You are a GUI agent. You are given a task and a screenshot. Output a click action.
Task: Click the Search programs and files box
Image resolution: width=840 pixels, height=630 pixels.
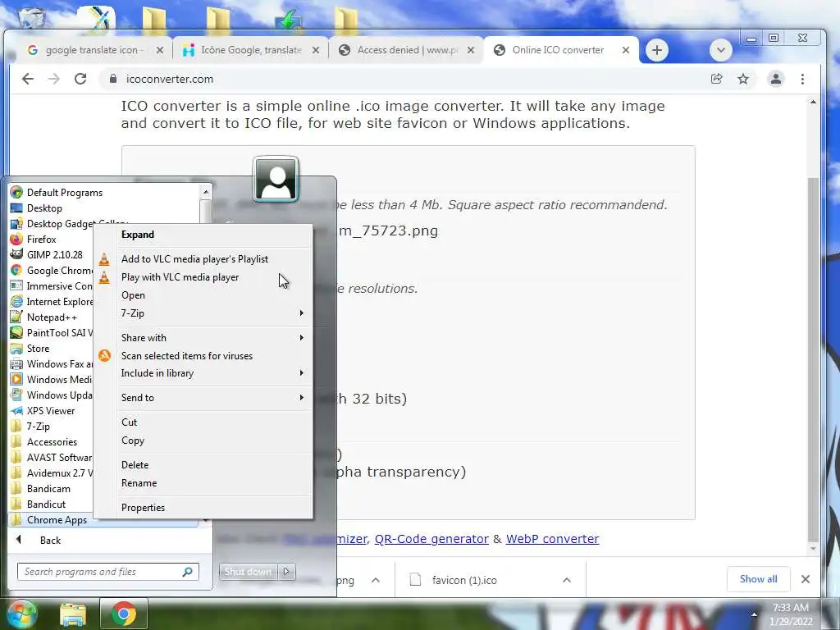click(107, 572)
